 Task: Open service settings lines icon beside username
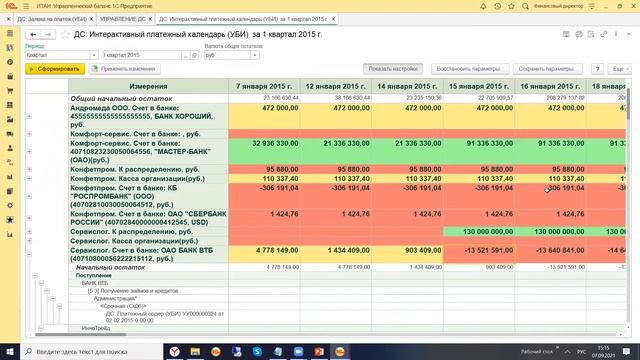tap(592, 6)
